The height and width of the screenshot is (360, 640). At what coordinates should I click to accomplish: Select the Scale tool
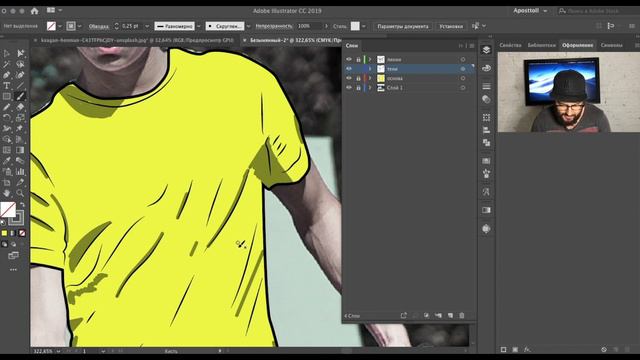[20, 118]
